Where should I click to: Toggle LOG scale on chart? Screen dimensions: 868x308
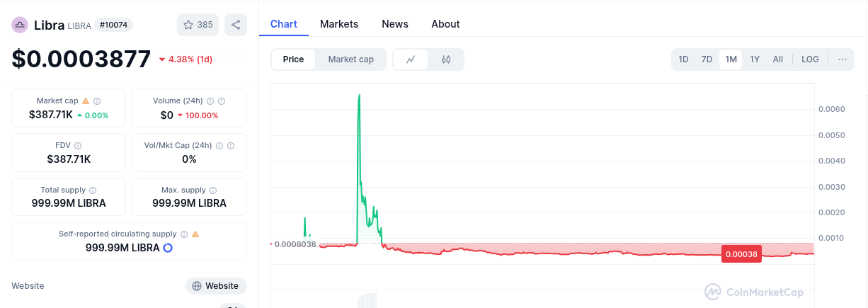pyautogui.click(x=810, y=59)
